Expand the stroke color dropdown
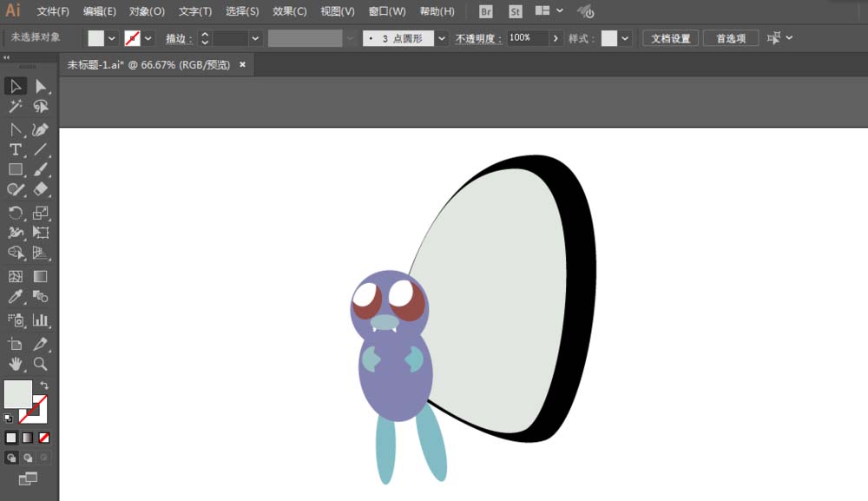Viewport: 868px width, 501px height. [148, 38]
